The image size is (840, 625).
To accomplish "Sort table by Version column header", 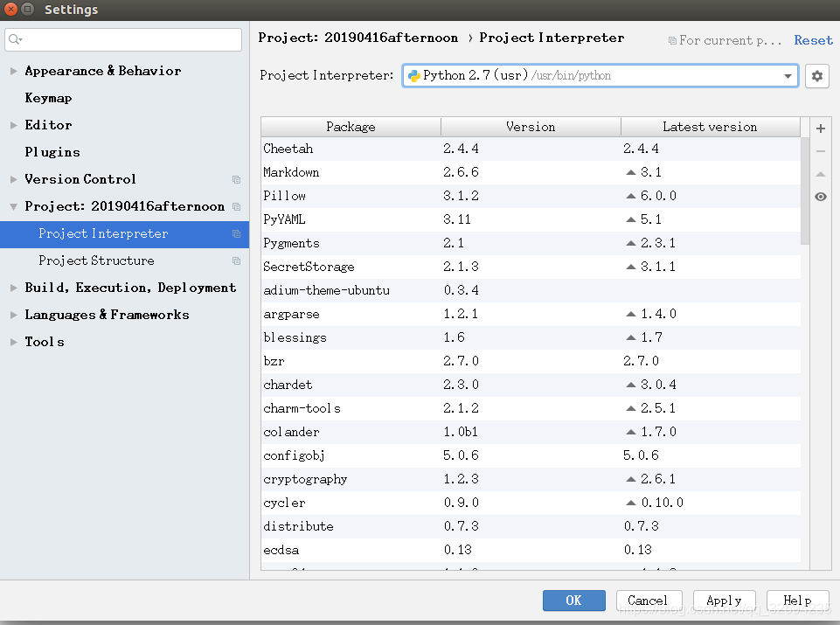I will [531, 127].
